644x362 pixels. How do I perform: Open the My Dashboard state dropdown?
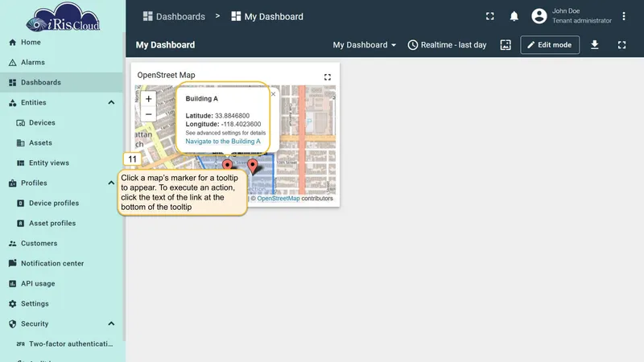click(x=365, y=45)
